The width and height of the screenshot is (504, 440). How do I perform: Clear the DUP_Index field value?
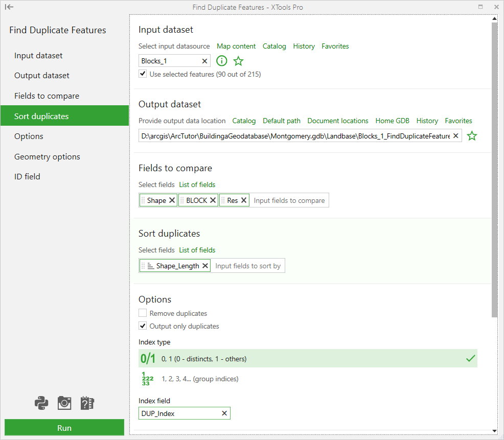[x=224, y=413]
